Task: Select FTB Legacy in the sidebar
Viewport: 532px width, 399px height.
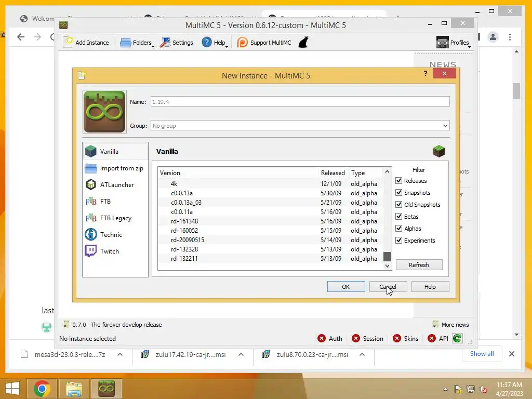Action: click(x=115, y=218)
